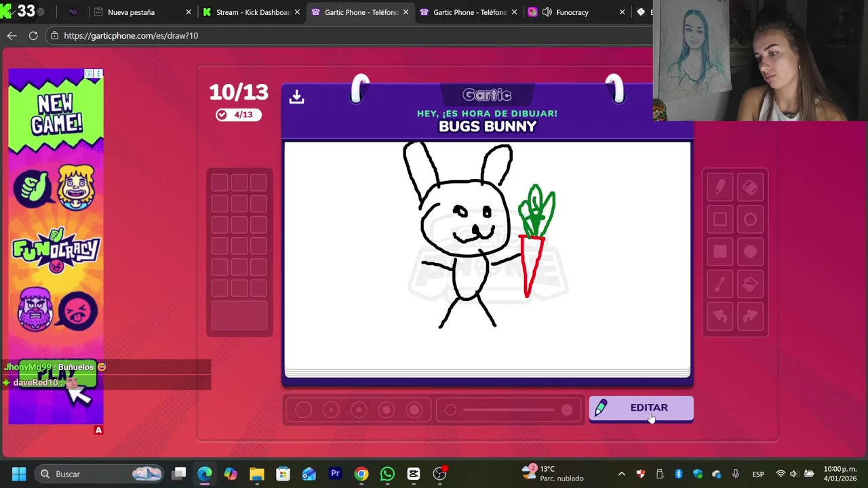Select the straight line tool

pyautogui.click(x=719, y=285)
